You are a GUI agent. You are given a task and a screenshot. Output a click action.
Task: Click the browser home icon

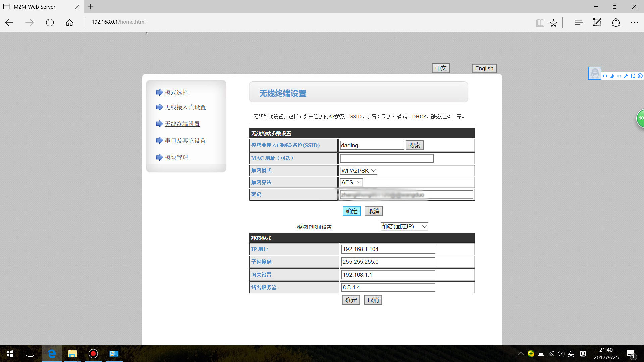(69, 22)
